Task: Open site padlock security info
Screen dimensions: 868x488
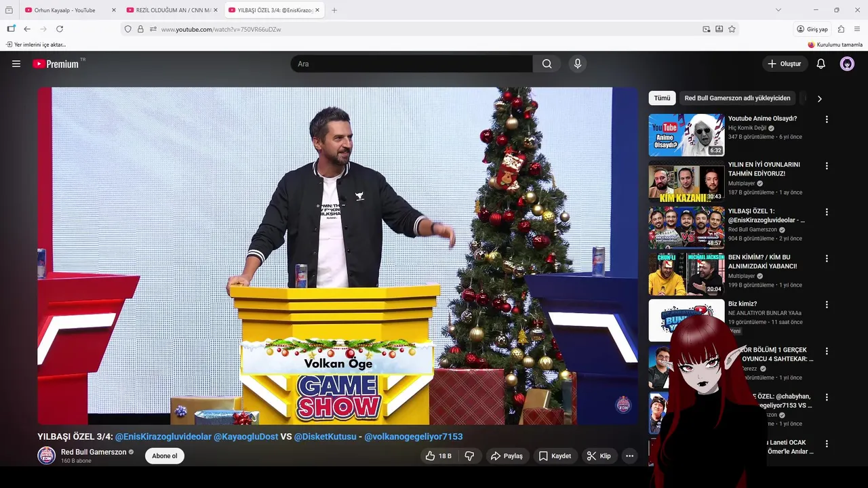Action: pyautogui.click(x=140, y=29)
